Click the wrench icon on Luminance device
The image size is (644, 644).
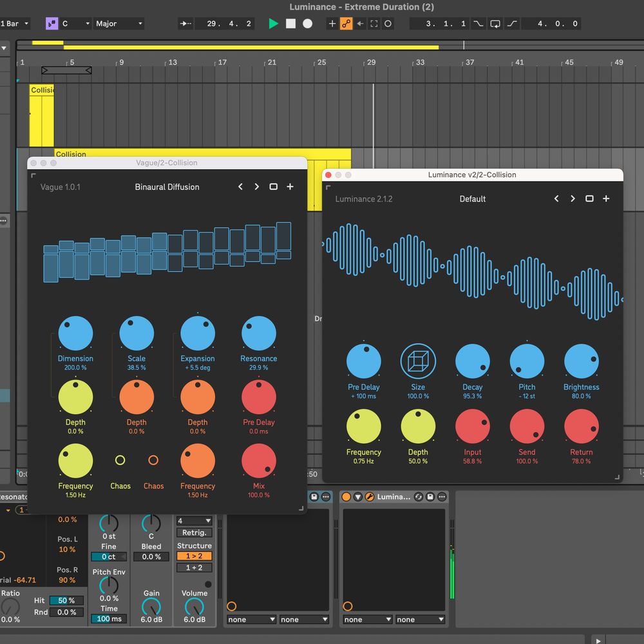(x=370, y=497)
